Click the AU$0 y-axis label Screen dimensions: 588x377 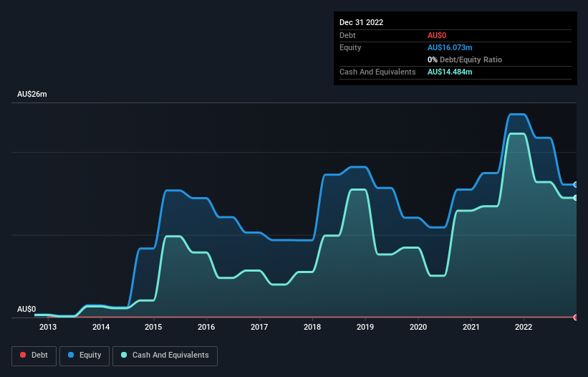(x=26, y=309)
